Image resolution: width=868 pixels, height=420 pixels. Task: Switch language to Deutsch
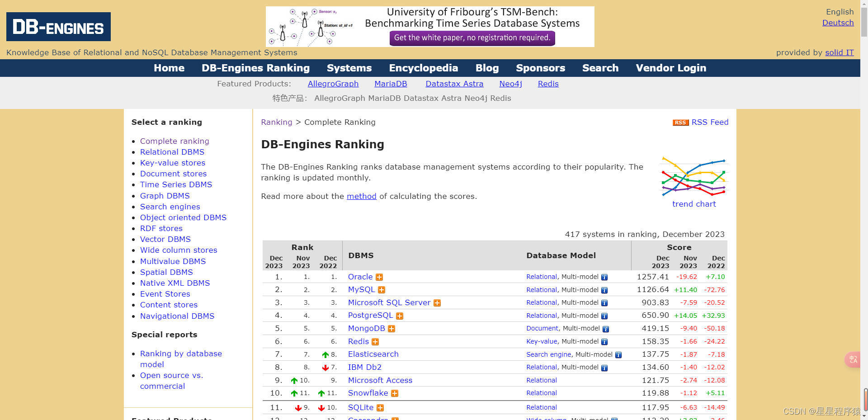point(838,23)
